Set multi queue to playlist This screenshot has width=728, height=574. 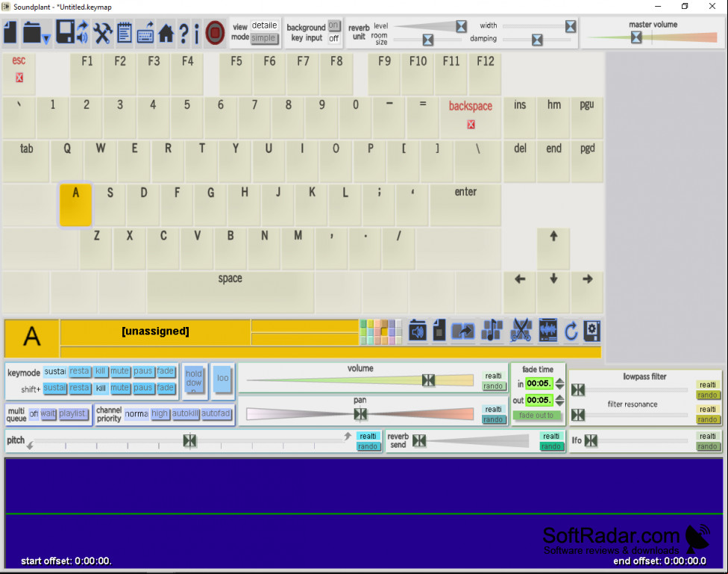click(x=73, y=414)
